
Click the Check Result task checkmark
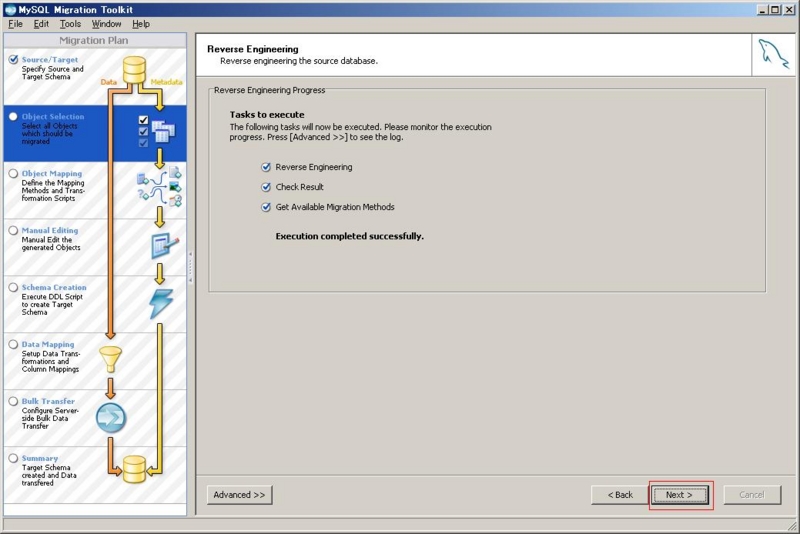point(266,187)
